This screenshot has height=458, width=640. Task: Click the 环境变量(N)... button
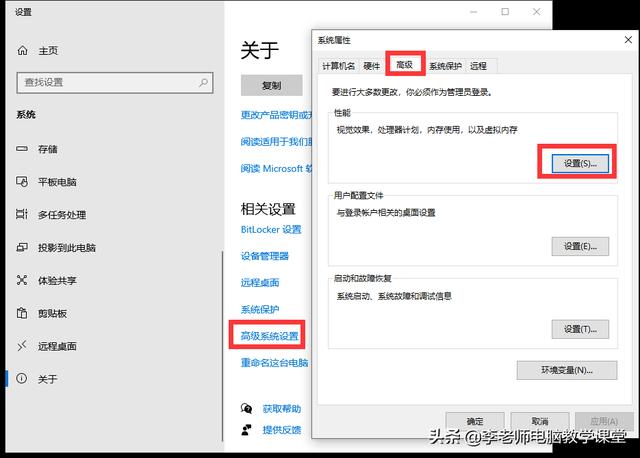[x=566, y=370]
